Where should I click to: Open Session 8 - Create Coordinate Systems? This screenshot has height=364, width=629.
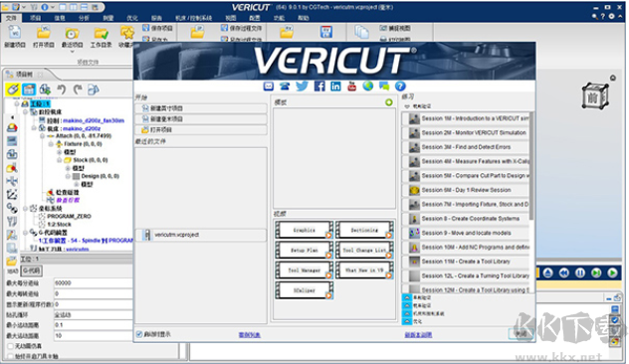point(466,219)
